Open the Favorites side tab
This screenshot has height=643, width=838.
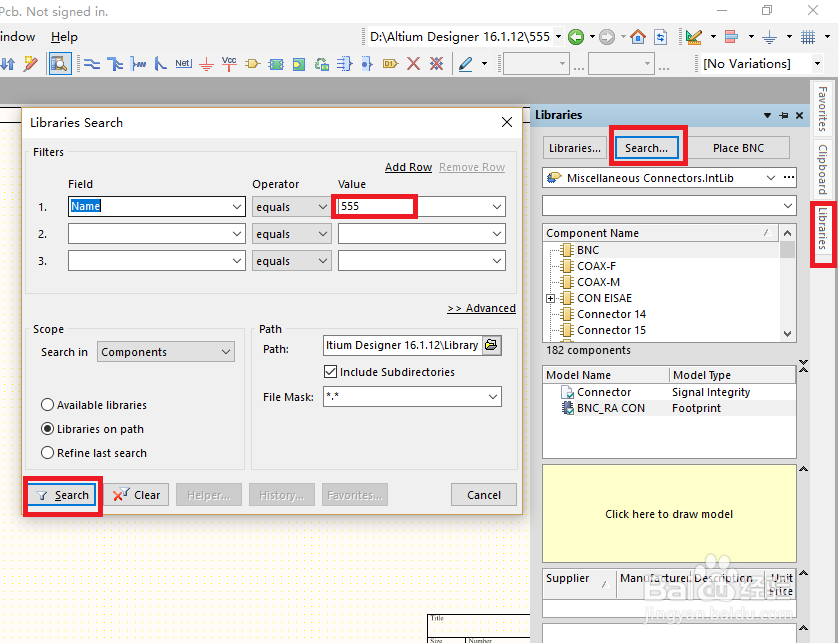[823, 109]
